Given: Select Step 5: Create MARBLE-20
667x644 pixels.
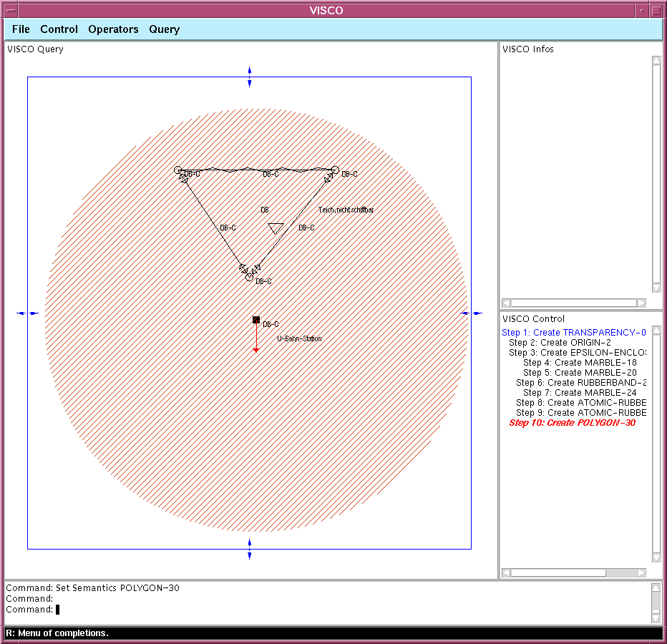Looking at the screenshot, I should tap(580, 373).
